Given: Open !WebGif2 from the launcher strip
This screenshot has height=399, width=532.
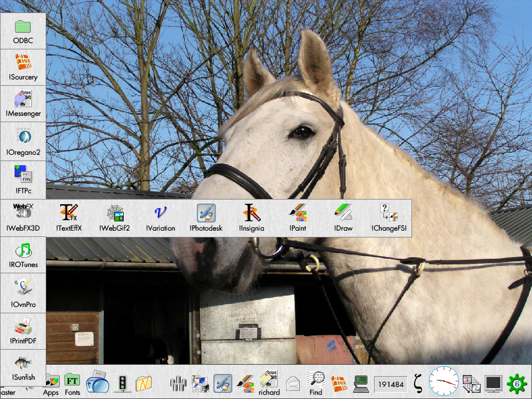Looking at the screenshot, I should tap(114, 218).
